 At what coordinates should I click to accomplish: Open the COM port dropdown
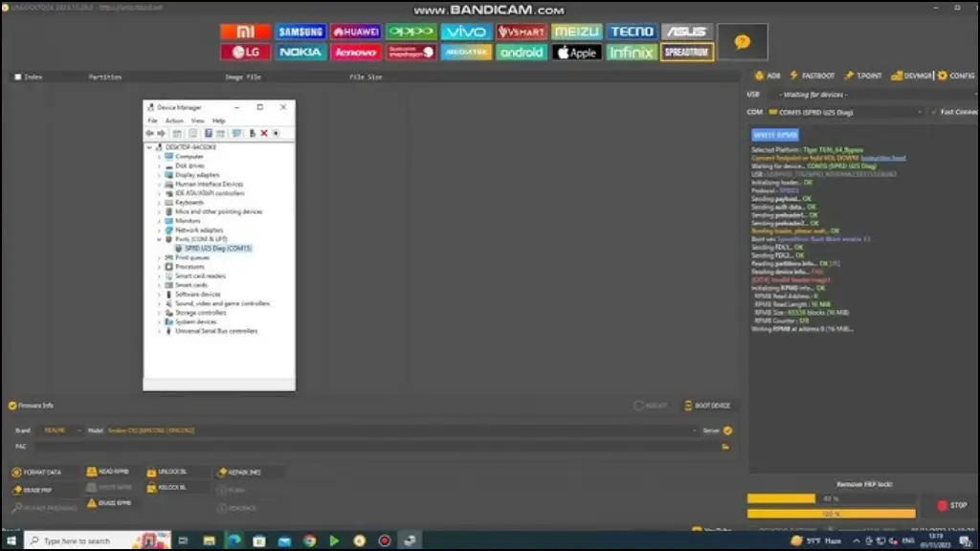[x=846, y=113]
